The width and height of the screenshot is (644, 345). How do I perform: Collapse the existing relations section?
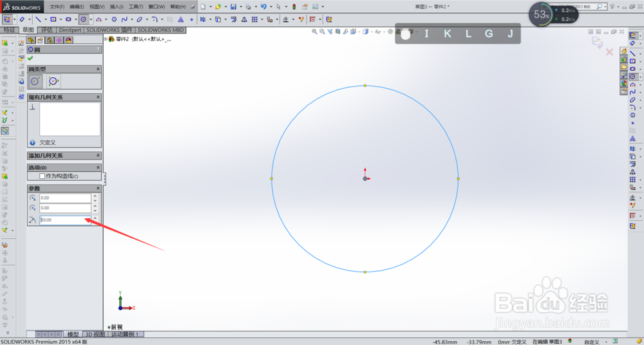pyautogui.click(x=98, y=97)
